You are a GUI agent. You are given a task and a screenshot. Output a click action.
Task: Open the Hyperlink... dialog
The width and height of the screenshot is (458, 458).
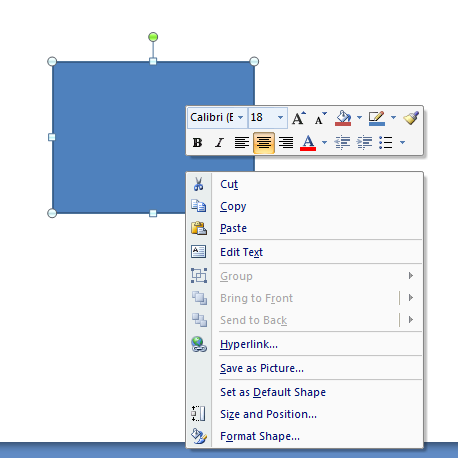[x=305, y=344]
